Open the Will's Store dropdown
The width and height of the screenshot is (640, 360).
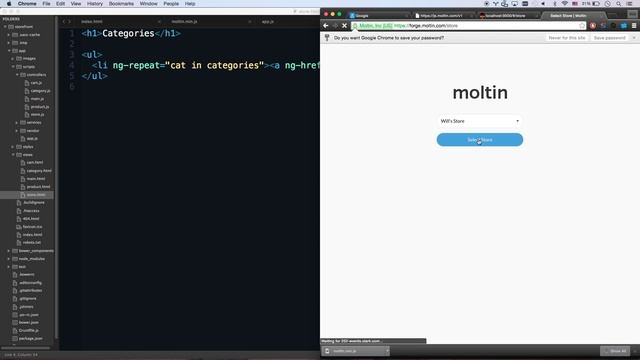pyautogui.click(x=480, y=121)
